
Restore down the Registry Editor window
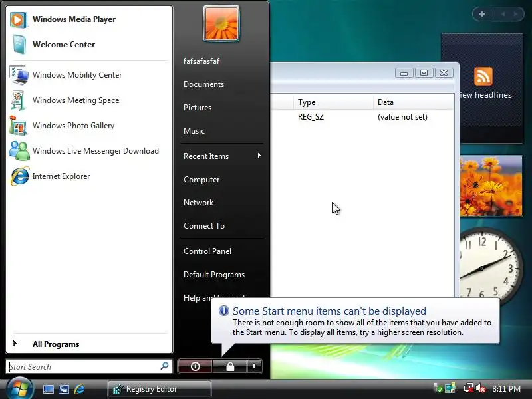424,73
